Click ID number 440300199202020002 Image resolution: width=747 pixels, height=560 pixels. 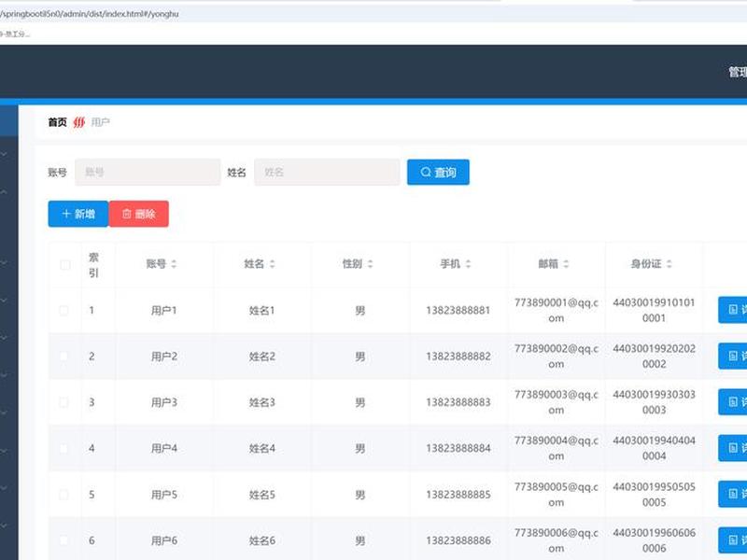coord(655,357)
